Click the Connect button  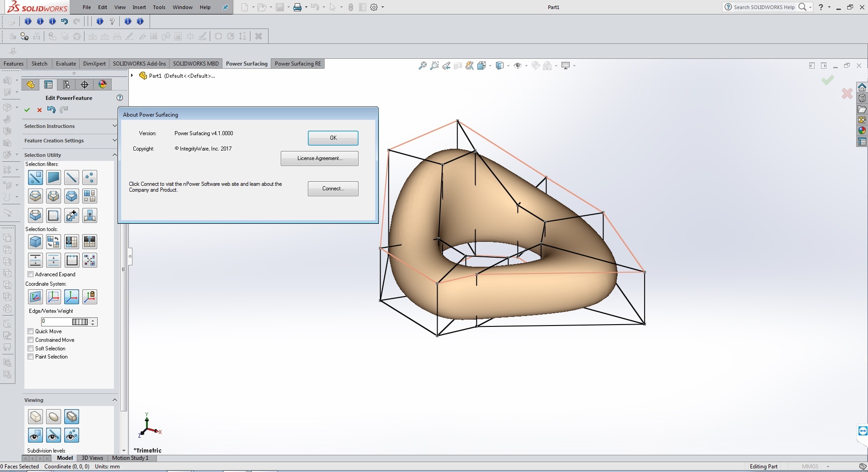pos(333,189)
